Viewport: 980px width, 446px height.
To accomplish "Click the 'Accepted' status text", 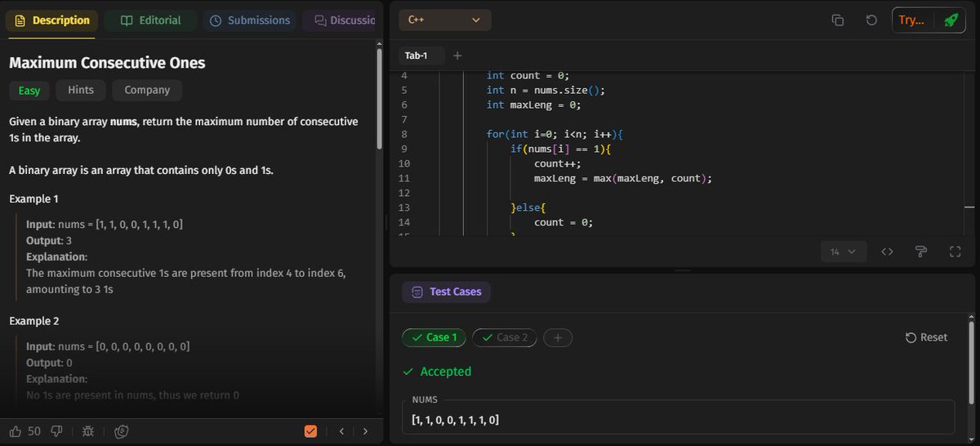I will click(x=446, y=372).
